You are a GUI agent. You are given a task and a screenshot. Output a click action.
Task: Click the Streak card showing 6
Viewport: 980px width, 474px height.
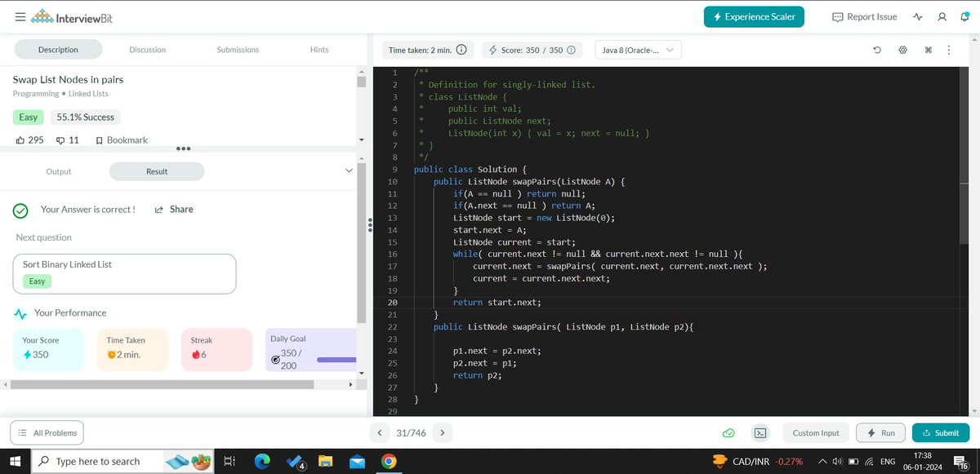tap(216, 349)
